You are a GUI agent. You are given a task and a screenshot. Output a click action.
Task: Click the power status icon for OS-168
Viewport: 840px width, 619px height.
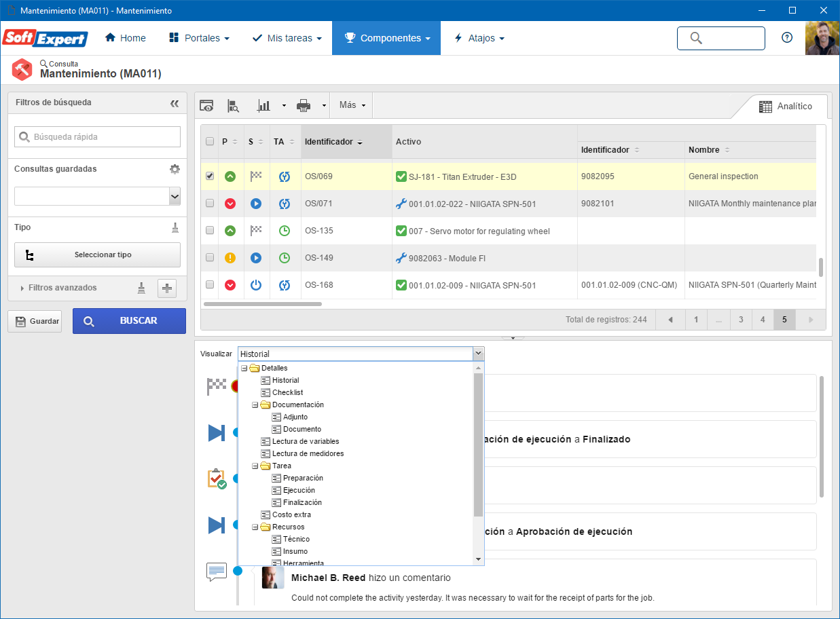[x=256, y=285]
